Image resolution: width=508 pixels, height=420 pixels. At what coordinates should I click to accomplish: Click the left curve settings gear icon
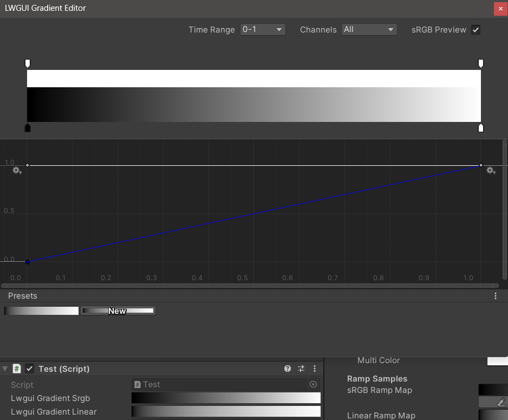click(x=17, y=170)
